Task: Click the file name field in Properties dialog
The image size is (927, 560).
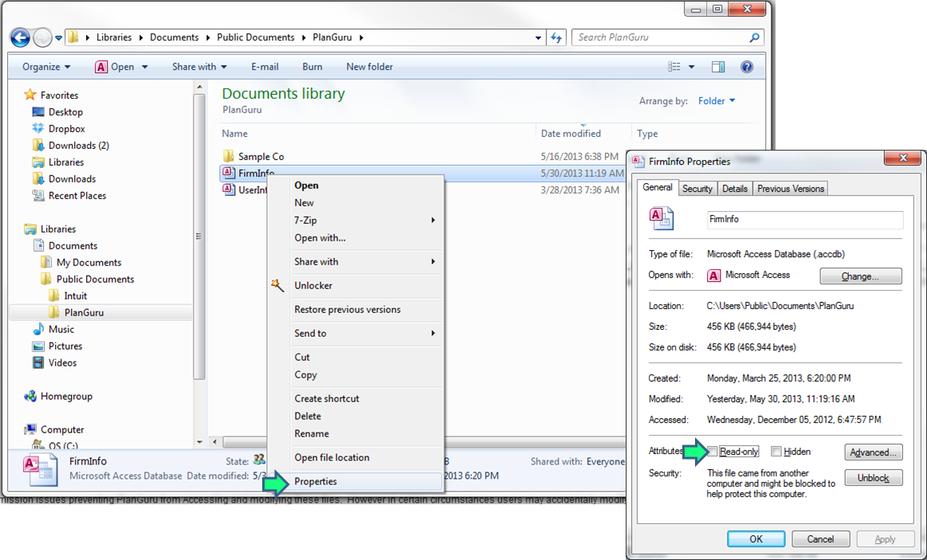Action: click(805, 219)
